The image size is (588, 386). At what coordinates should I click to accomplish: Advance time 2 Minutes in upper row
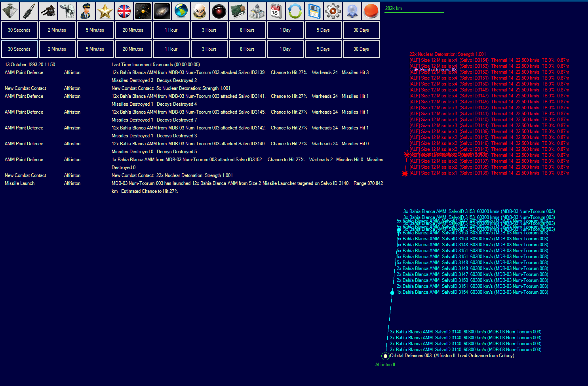pyautogui.click(x=57, y=30)
